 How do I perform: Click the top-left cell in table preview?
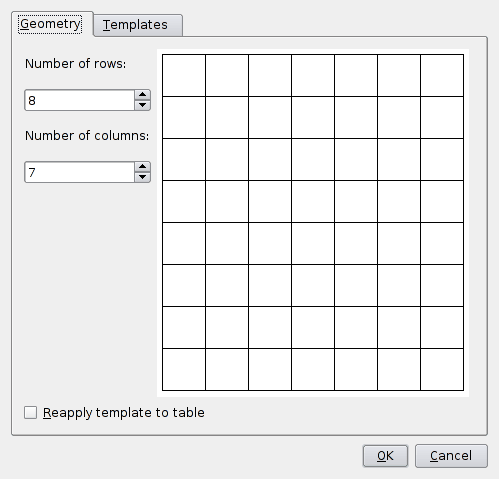(x=184, y=76)
